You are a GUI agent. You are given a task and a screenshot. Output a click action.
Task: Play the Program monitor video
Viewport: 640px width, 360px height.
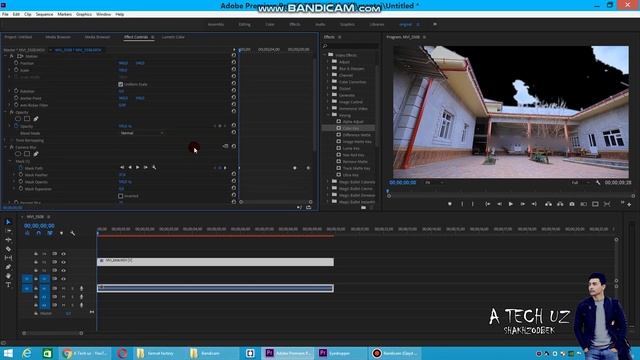(x=511, y=204)
